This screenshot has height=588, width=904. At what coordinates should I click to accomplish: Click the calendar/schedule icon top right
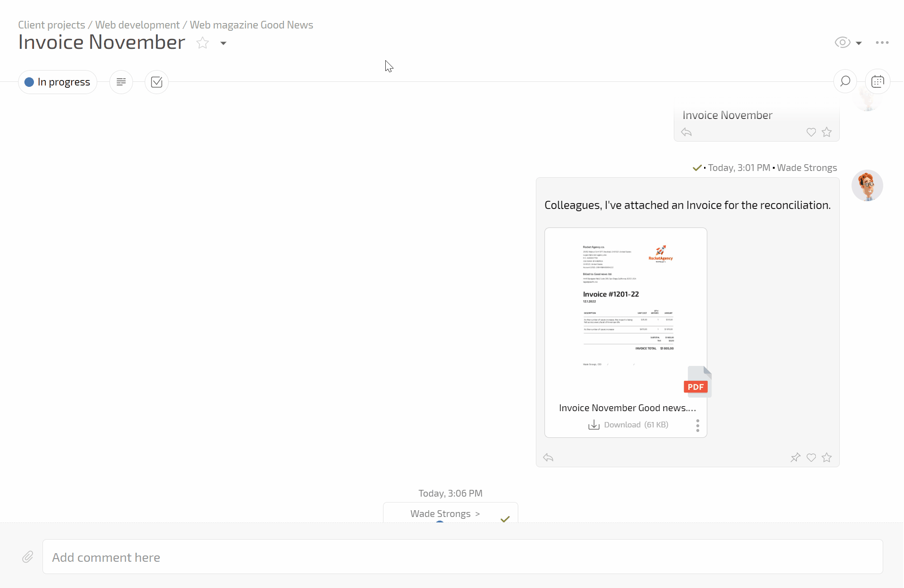(878, 82)
